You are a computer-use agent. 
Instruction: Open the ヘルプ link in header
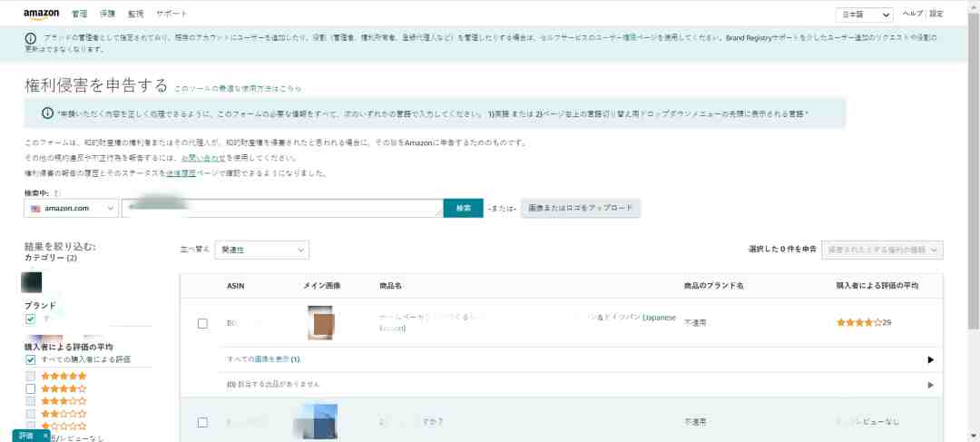point(912,14)
